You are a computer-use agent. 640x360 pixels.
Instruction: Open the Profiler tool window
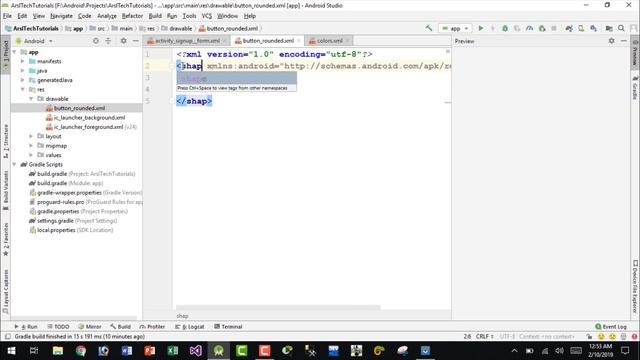(x=152, y=327)
